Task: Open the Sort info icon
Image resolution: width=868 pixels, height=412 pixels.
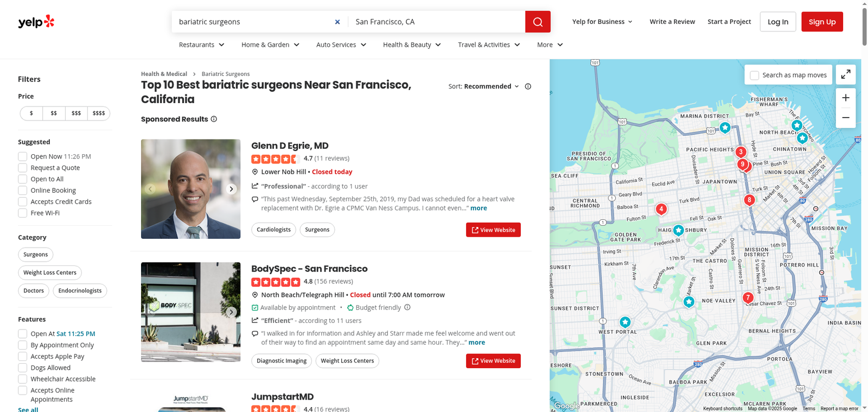Action: 528,86
